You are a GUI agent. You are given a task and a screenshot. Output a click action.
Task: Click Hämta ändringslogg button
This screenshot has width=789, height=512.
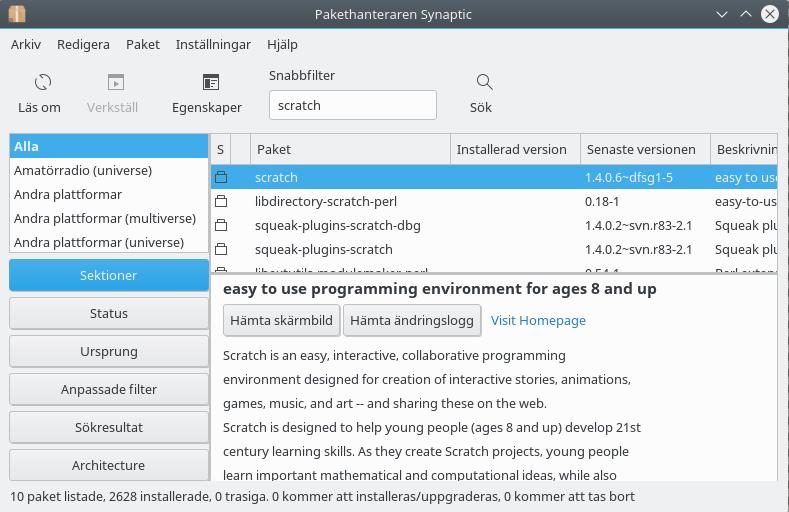(412, 320)
